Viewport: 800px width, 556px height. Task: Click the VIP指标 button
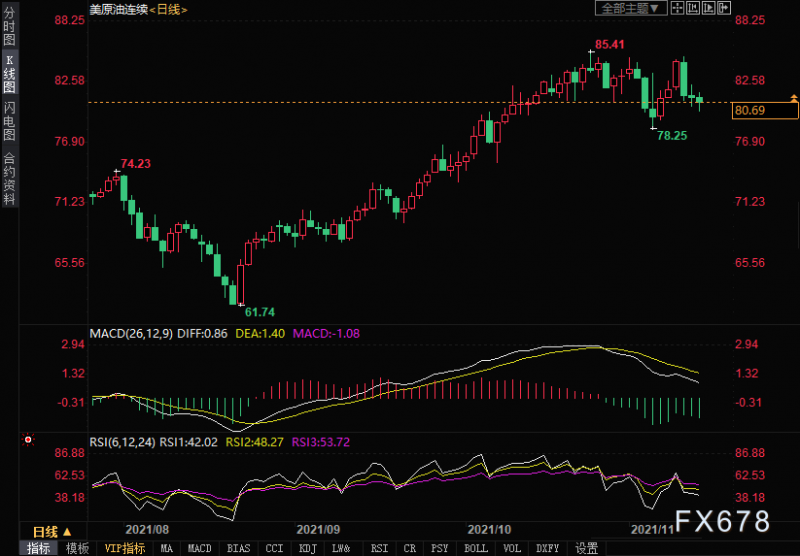[x=124, y=548]
